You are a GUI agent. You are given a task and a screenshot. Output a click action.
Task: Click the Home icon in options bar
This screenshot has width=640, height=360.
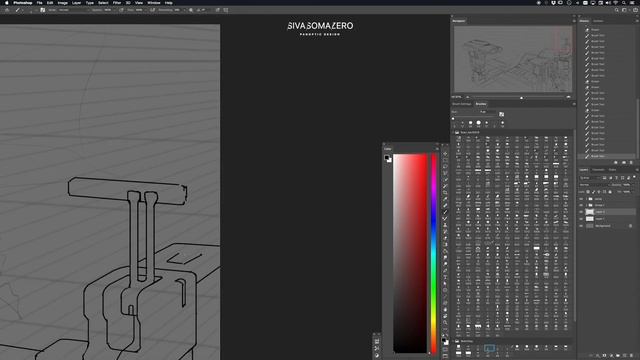tap(7, 10)
